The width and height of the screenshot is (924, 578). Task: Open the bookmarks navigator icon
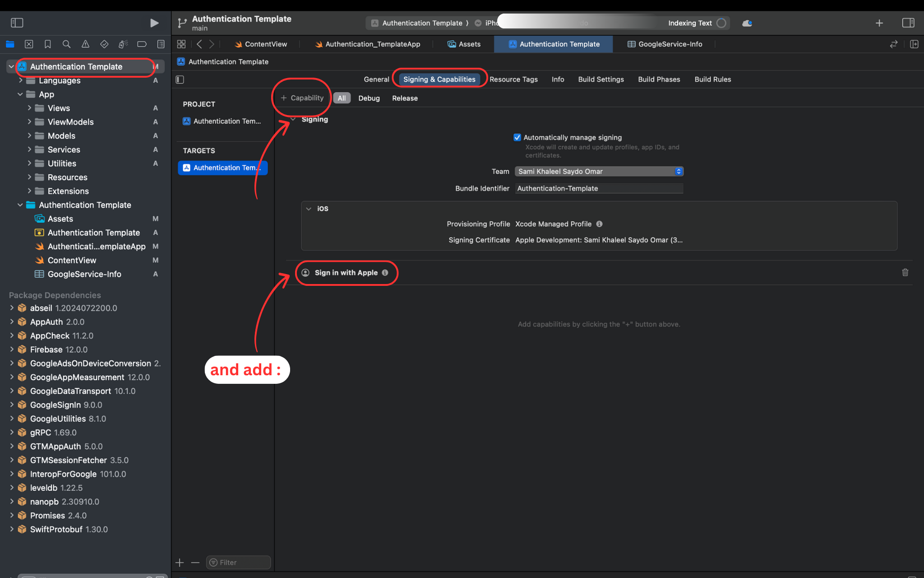47,44
